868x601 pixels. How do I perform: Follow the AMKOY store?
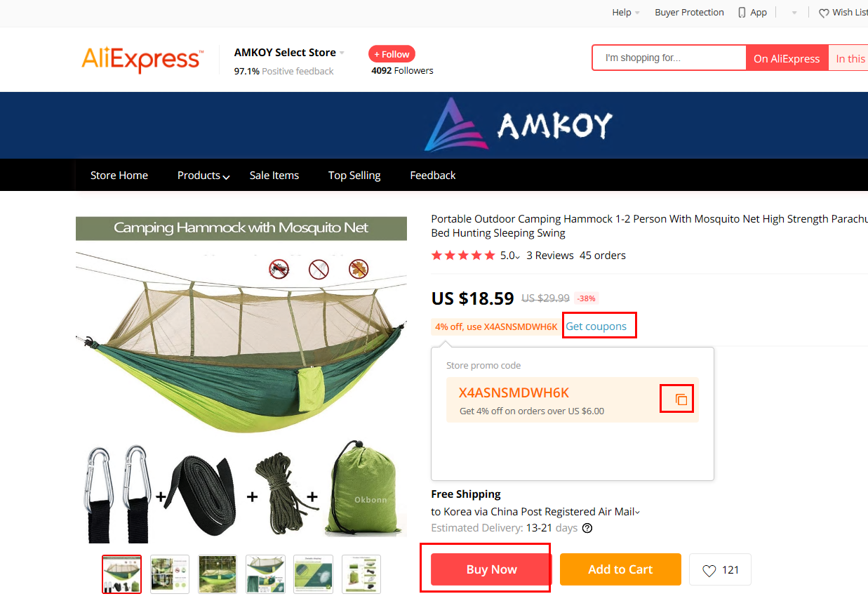[x=392, y=54]
